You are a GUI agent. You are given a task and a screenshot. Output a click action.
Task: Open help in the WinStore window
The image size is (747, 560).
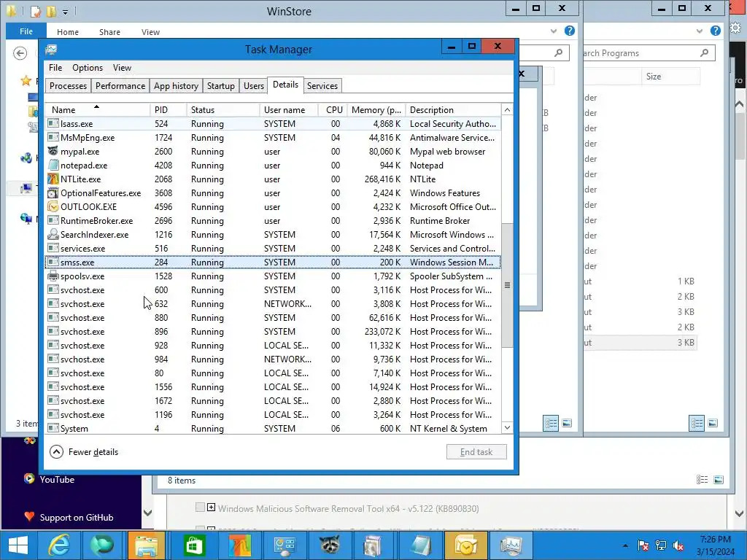click(569, 31)
